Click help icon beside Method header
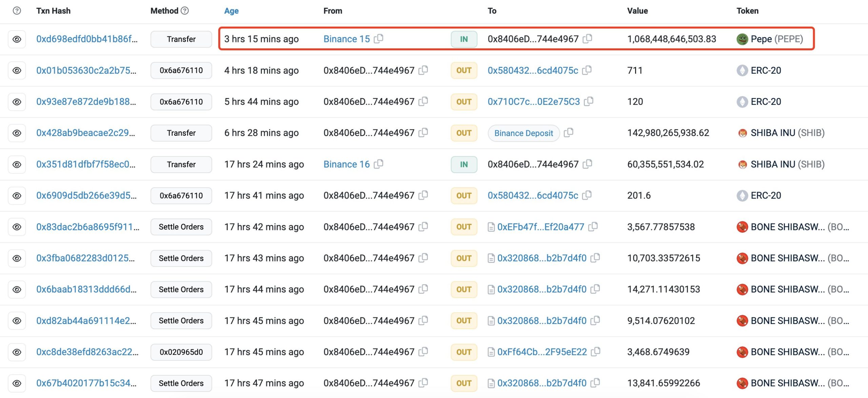This screenshot has width=868, height=398. click(185, 11)
